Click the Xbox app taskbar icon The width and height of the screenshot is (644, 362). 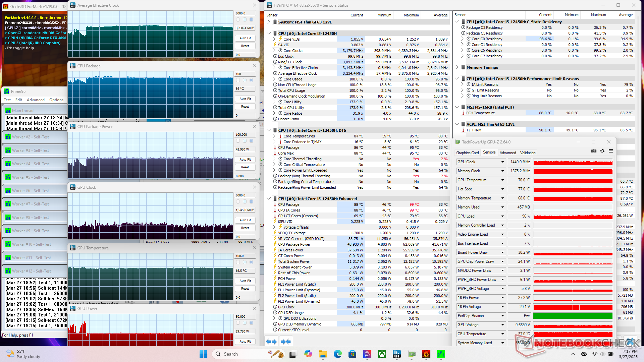click(x=382, y=354)
